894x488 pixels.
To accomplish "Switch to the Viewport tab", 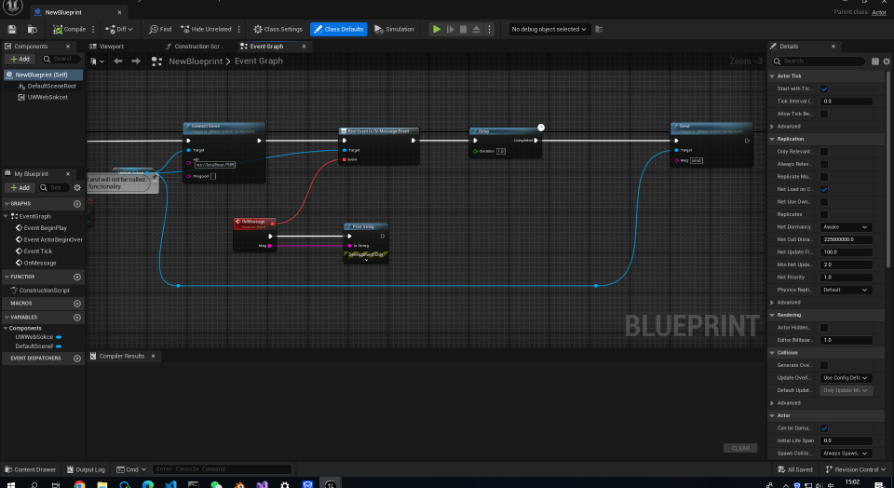I will click(111, 46).
